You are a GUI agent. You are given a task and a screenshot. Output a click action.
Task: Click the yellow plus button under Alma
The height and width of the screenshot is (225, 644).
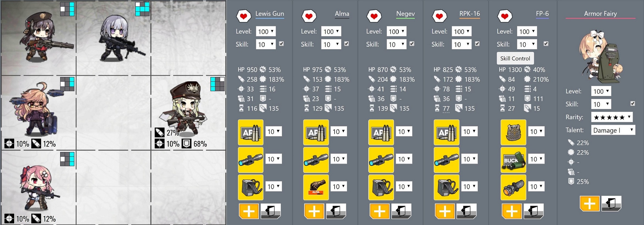pos(314,211)
